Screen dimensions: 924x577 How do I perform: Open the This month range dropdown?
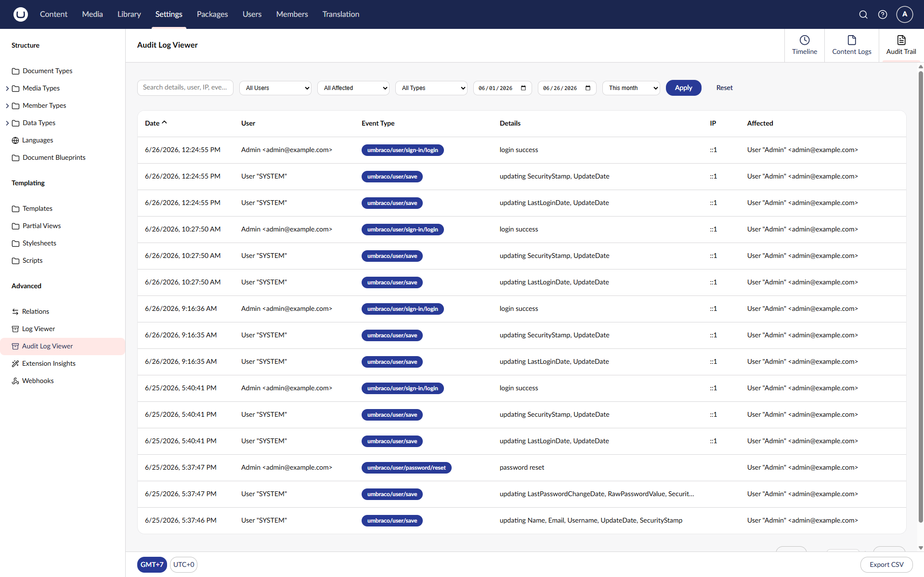coord(631,88)
